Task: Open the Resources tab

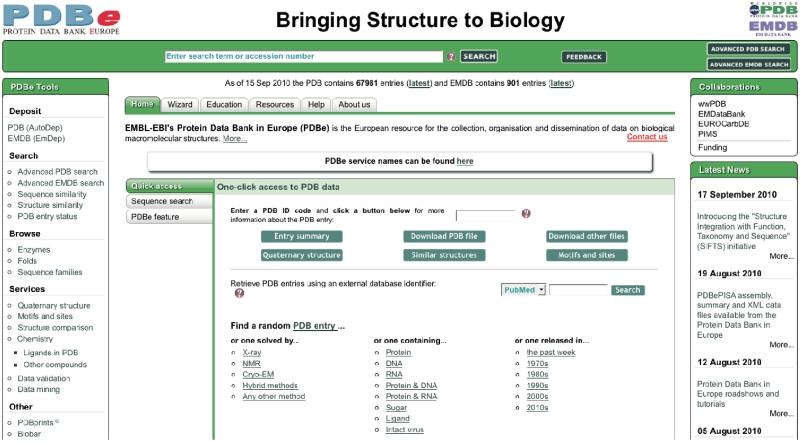Action: click(x=275, y=105)
